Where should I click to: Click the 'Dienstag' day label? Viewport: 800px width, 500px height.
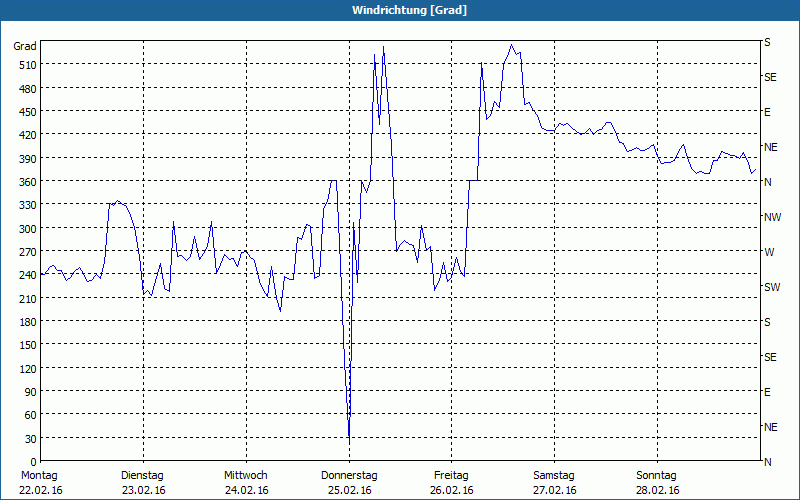[142, 476]
